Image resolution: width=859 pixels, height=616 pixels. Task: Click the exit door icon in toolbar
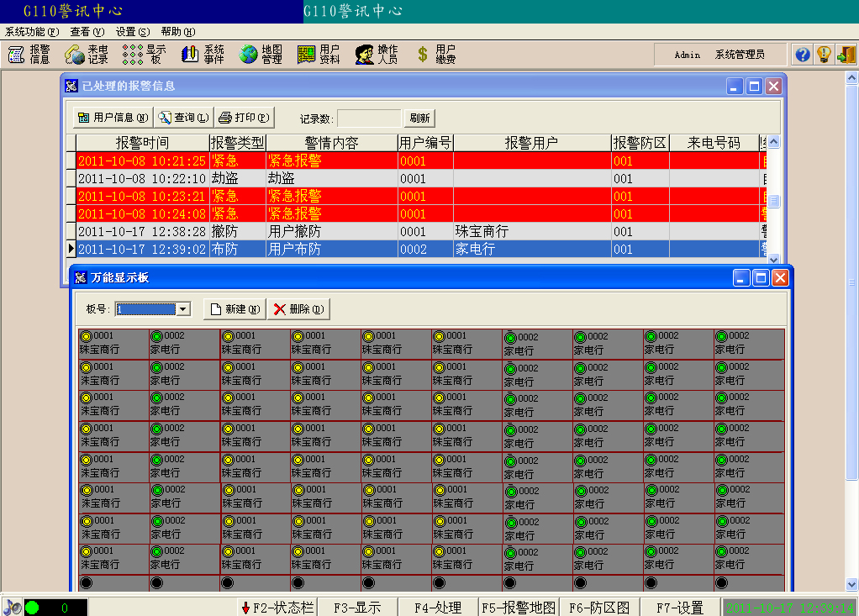[x=846, y=55]
